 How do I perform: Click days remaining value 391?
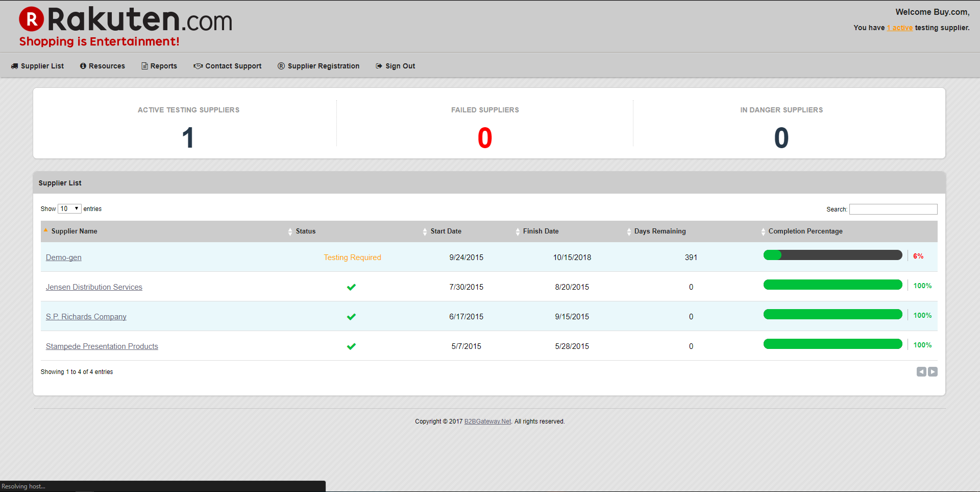(x=691, y=257)
